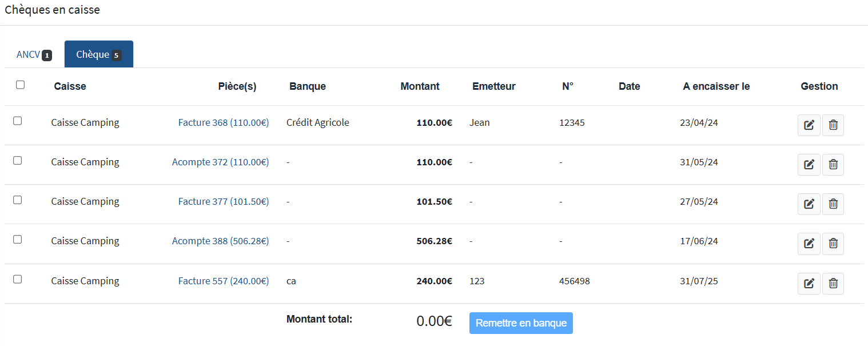The image size is (868, 346).
Task: Edit the Facture 377 cheque entry
Action: [x=809, y=204]
